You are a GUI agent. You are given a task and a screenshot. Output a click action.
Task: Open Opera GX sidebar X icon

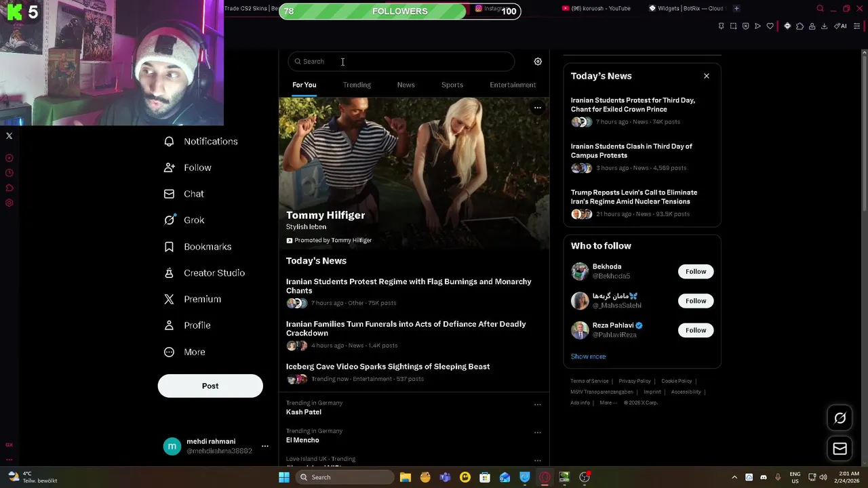tap(9, 136)
